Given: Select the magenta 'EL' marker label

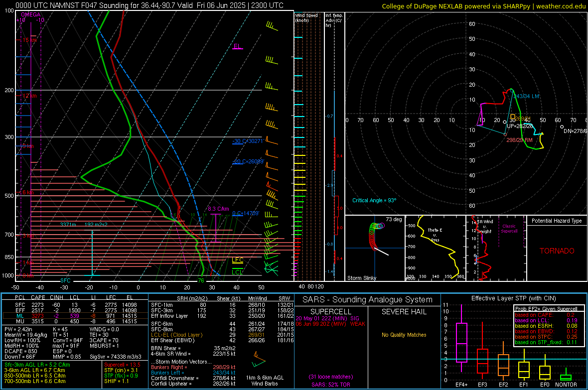Looking at the screenshot, I should point(237,46).
